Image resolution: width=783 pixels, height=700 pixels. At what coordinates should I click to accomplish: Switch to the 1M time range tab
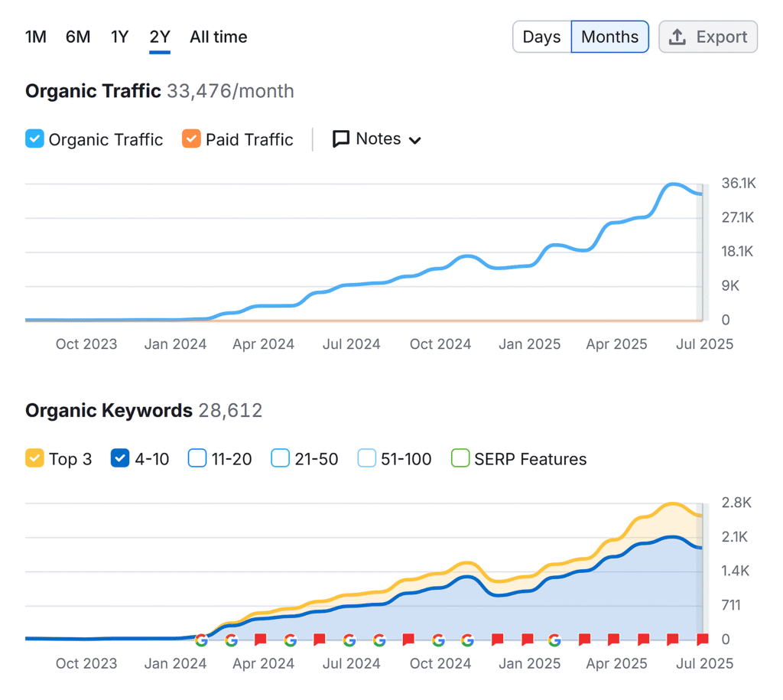35,36
